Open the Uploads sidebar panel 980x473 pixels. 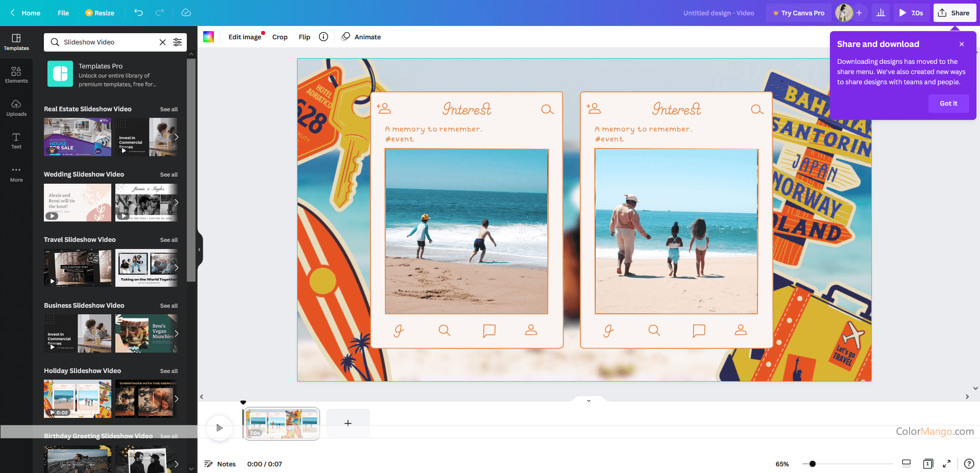[x=16, y=108]
